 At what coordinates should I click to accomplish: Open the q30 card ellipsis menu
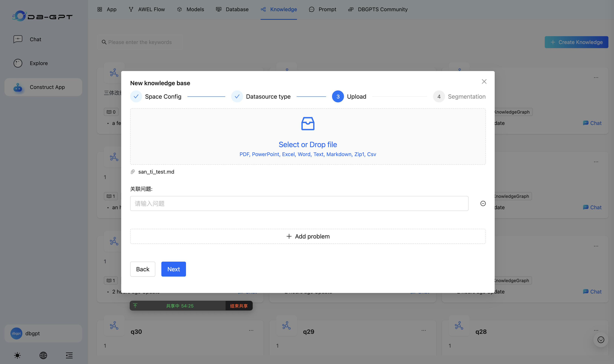tap(251, 330)
